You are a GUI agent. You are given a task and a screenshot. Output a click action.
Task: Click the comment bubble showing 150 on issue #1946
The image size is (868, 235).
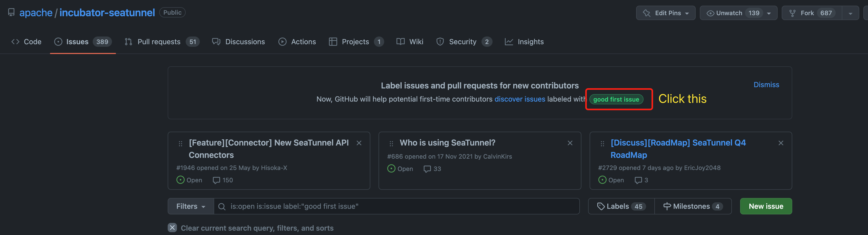[216, 180]
